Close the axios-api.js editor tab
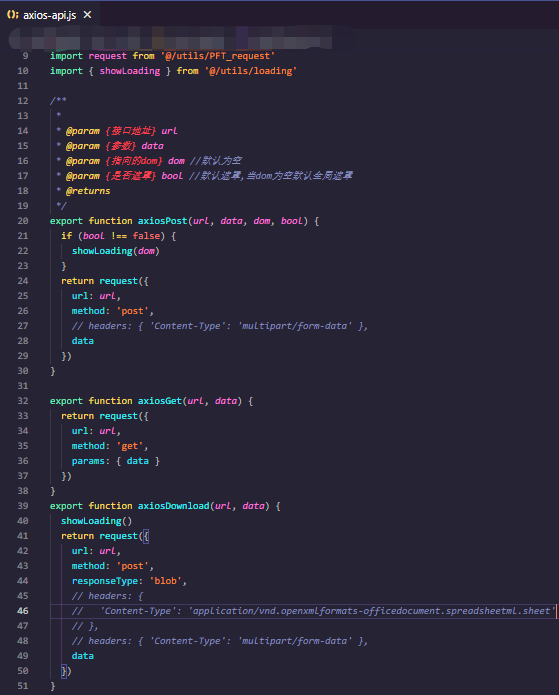The image size is (559, 695). 87,15
